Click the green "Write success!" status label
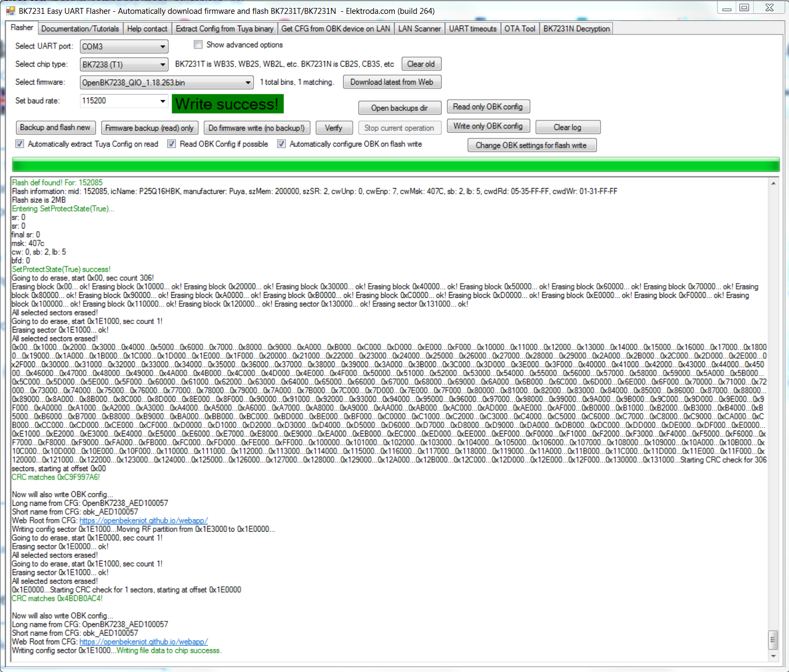 click(x=227, y=104)
